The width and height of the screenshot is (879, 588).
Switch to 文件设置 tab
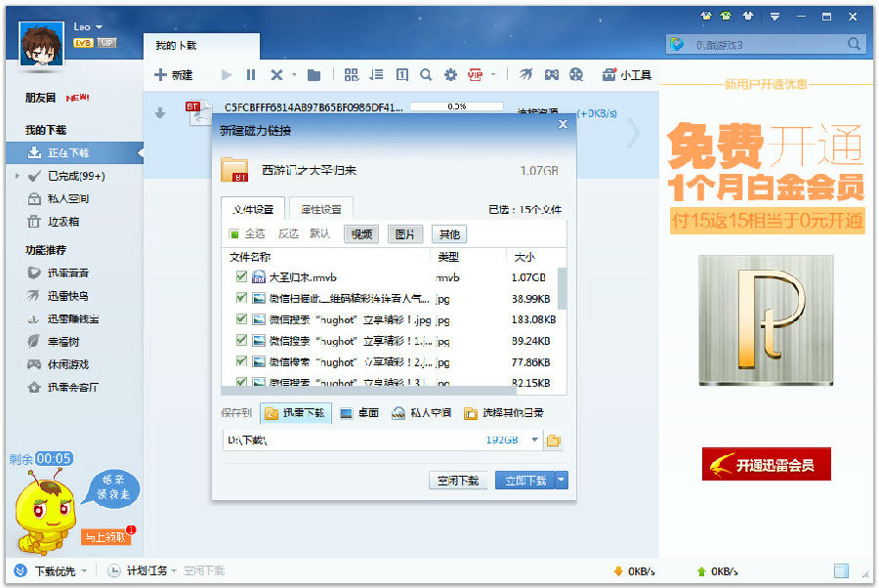tap(253, 209)
